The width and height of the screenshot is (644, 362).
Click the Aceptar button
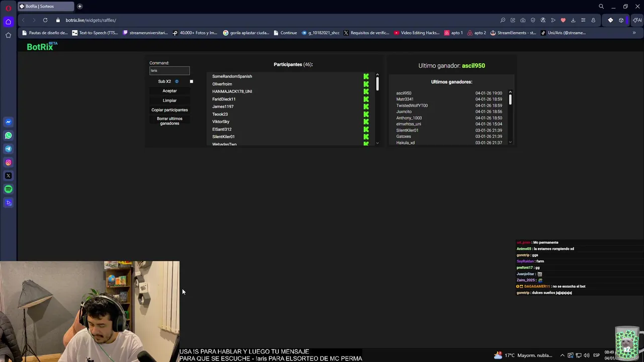tap(170, 91)
